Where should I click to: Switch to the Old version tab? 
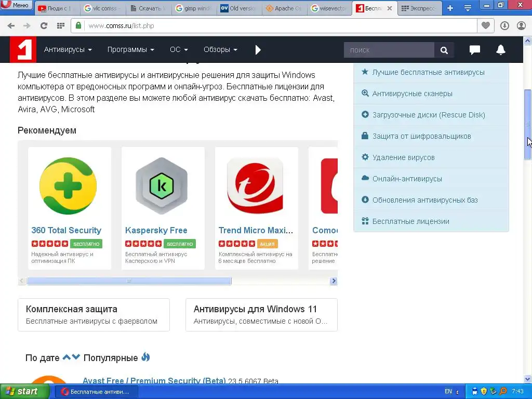point(240,8)
